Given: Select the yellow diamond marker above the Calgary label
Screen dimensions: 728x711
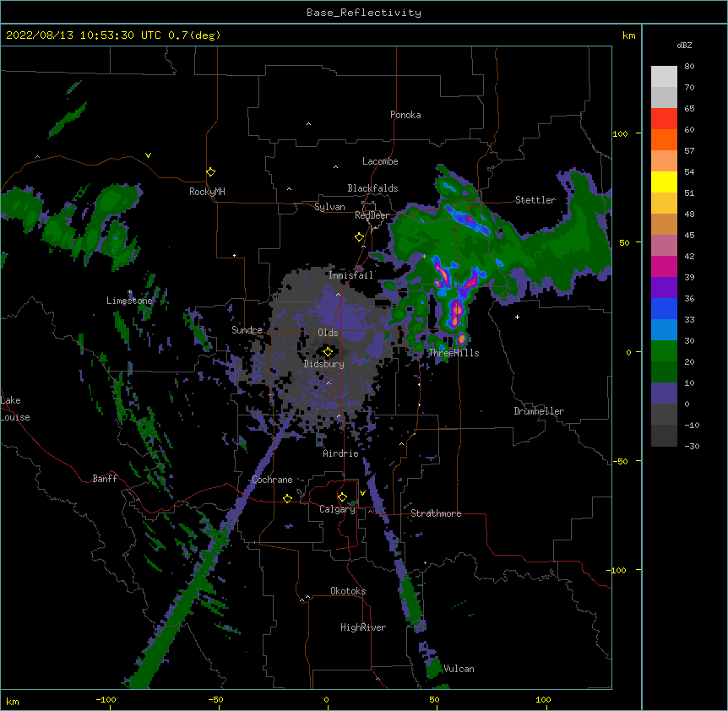Looking at the screenshot, I should (x=342, y=497).
